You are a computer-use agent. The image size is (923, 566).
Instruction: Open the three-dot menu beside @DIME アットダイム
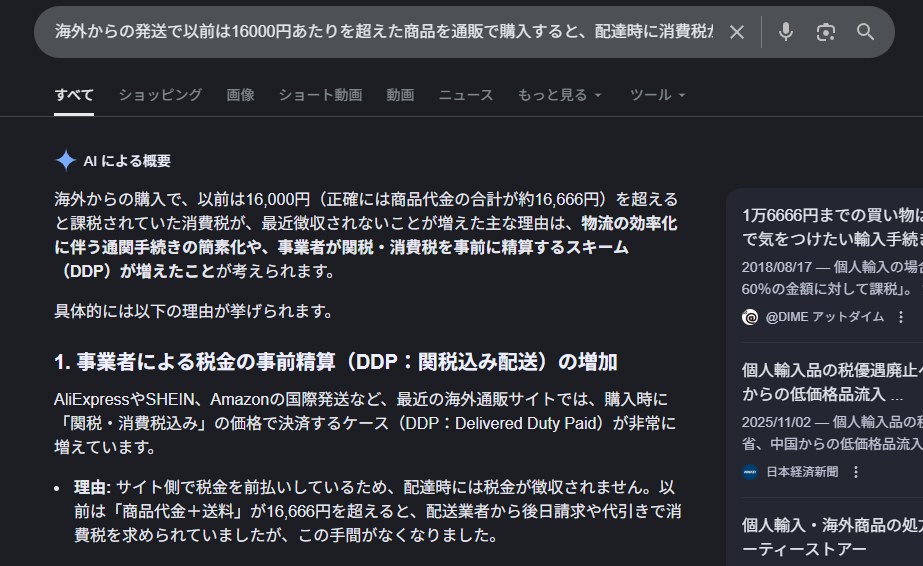901,317
